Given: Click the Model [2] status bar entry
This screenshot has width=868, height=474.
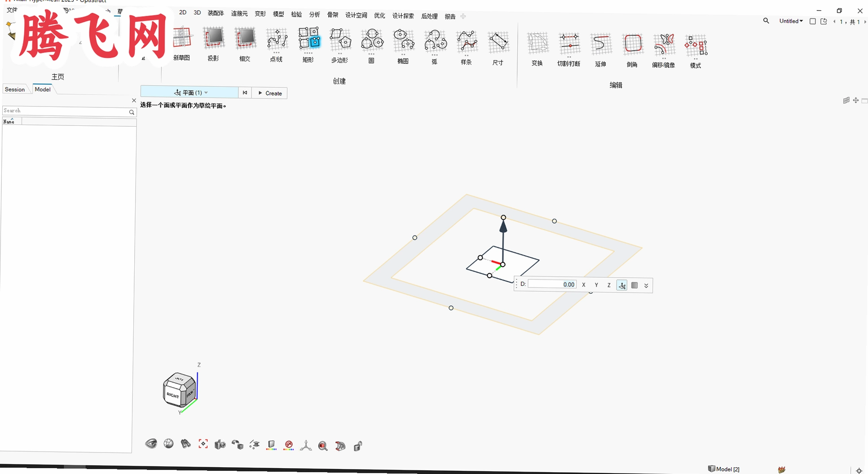Looking at the screenshot, I should pos(724,469).
